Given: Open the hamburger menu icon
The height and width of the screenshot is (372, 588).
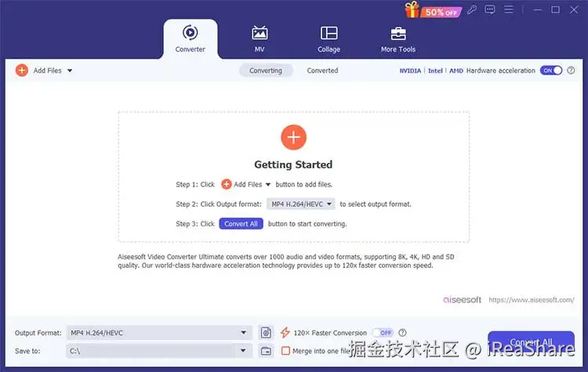Looking at the screenshot, I should point(509,9).
